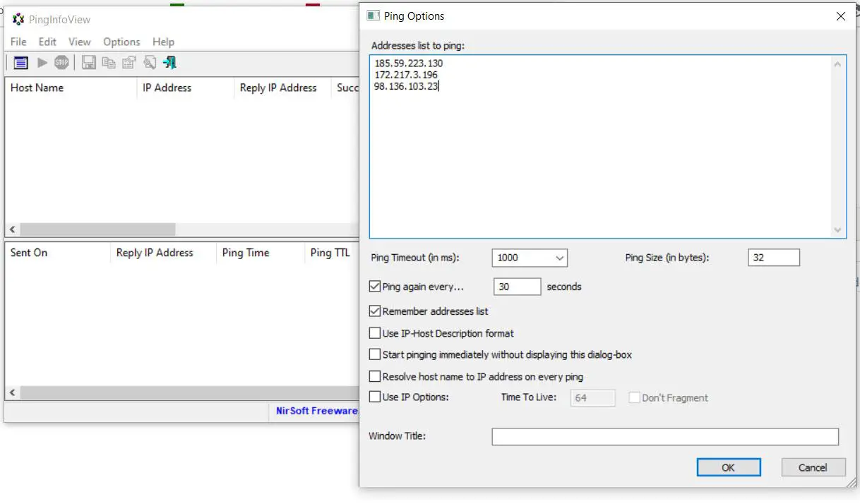Toggle Ping again every checkbox
The width and height of the screenshot is (860, 504).
click(x=375, y=287)
